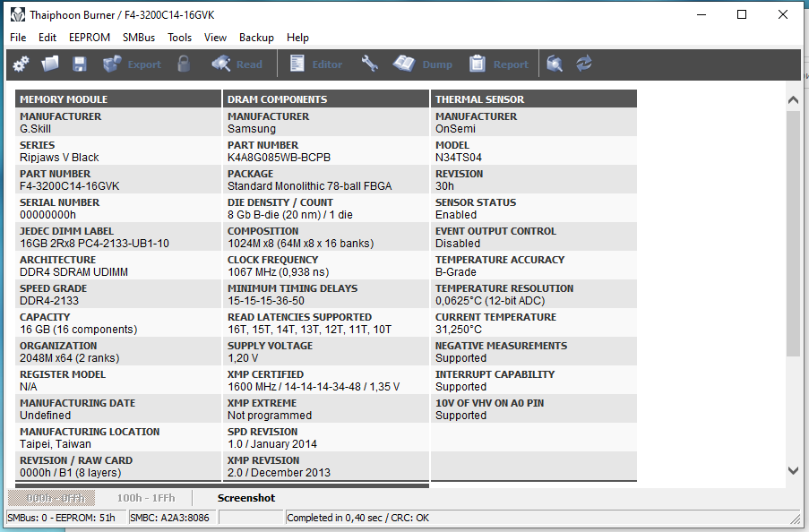This screenshot has width=809, height=532.
Task: Click the Export toolbar button
Action: (x=132, y=64)
